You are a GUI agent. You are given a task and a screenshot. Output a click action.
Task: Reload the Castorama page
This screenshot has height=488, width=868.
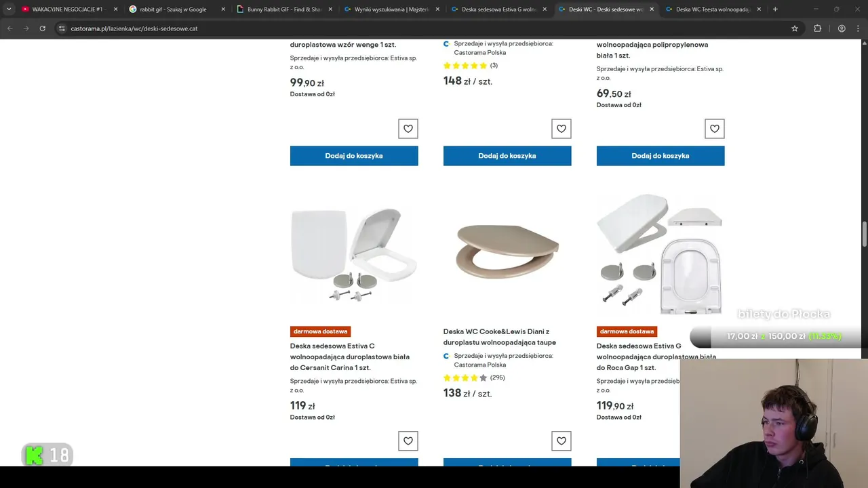(42, 28)
